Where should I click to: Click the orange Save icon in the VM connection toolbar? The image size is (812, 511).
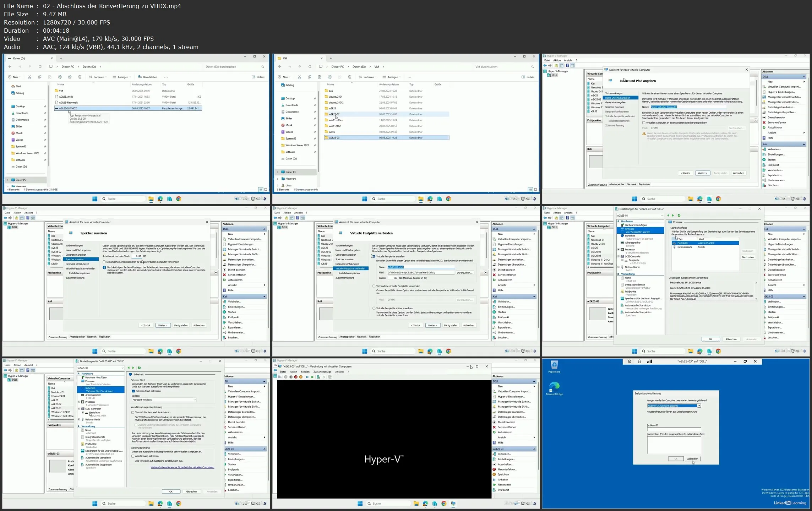pos(301,377)
